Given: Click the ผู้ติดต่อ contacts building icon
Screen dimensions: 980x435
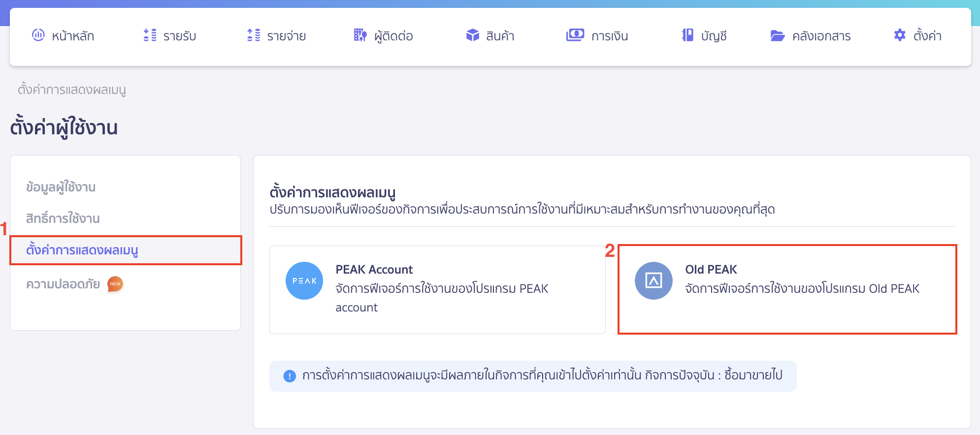Looking at the screenshot, I should 360,35.
